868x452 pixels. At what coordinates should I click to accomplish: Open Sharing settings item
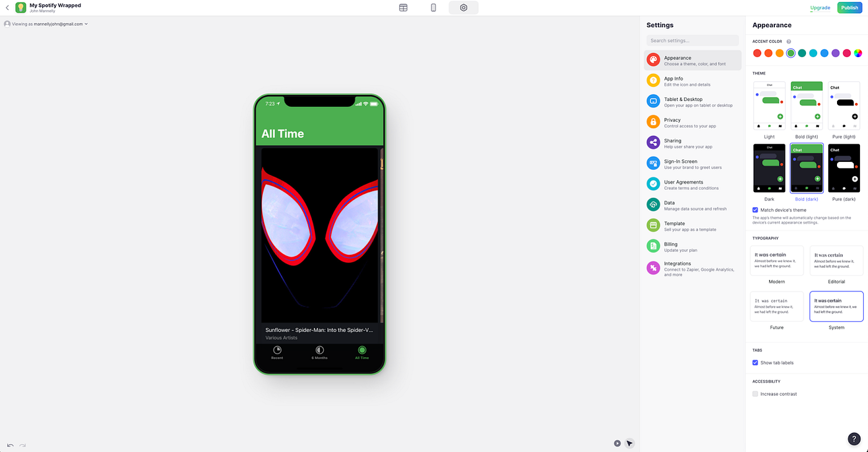pos(693,143)
